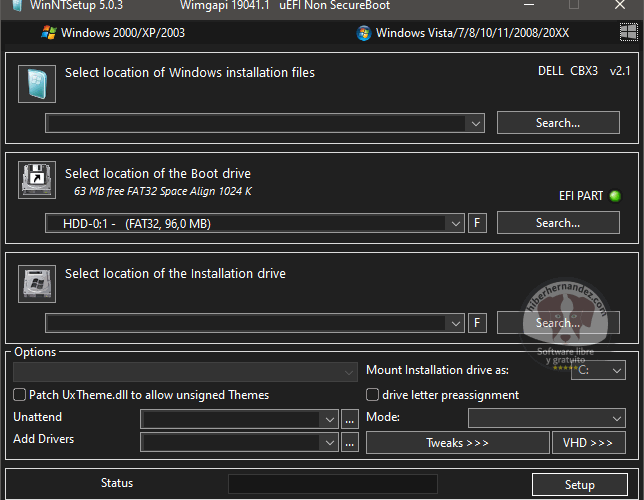Click the Status progress bar
This screenshot has width=644, height=500.
click(333, 484)
